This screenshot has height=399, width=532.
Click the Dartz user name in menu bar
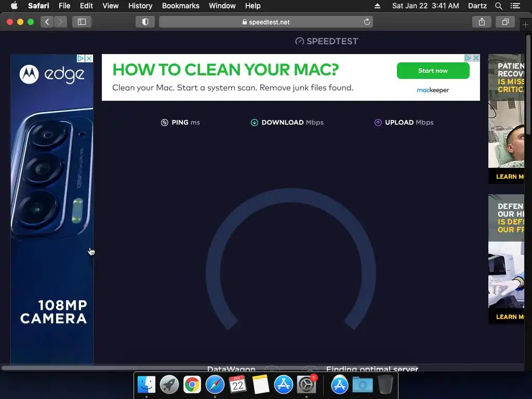(x=477, y=6)
